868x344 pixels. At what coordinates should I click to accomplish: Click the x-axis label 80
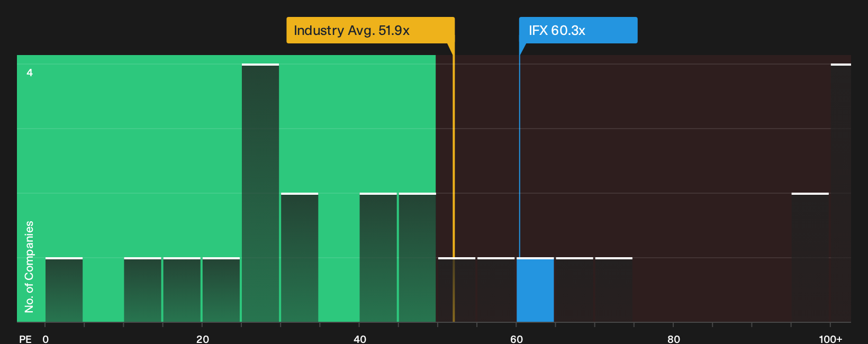[674, 339]
